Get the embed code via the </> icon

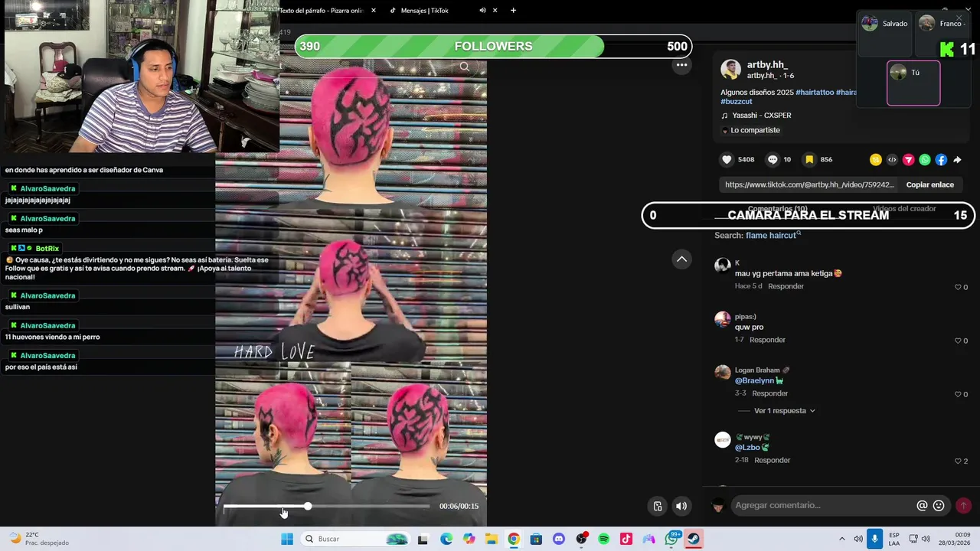click(x=892, y=160)
